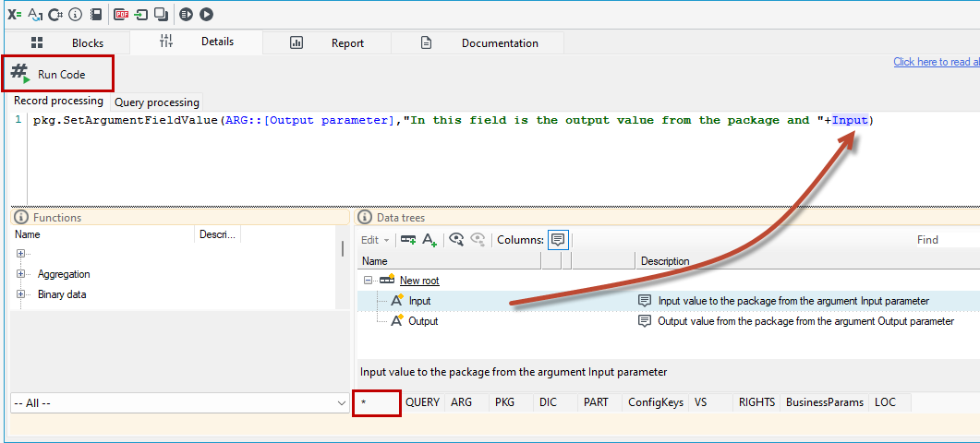Switch to the Blocks tab

coord(67,43)
